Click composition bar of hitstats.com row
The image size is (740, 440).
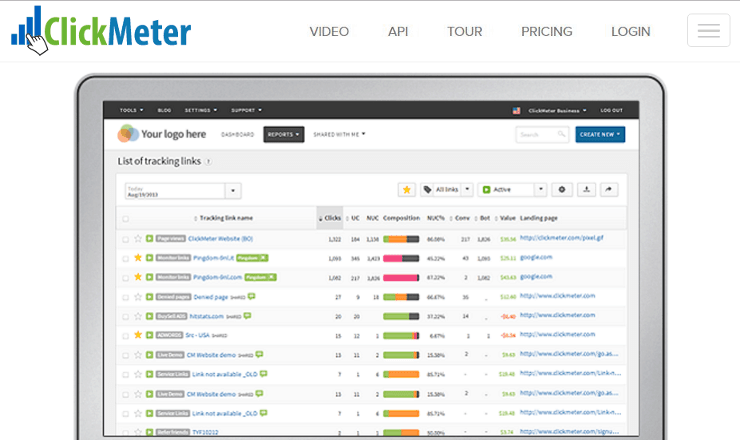pos(401,316)
